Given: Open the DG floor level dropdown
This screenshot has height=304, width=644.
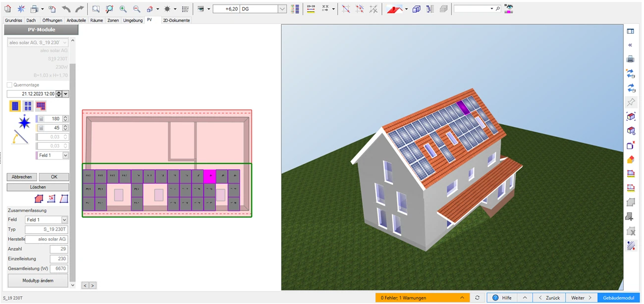Looking at the screenshot, I should 282,9.
